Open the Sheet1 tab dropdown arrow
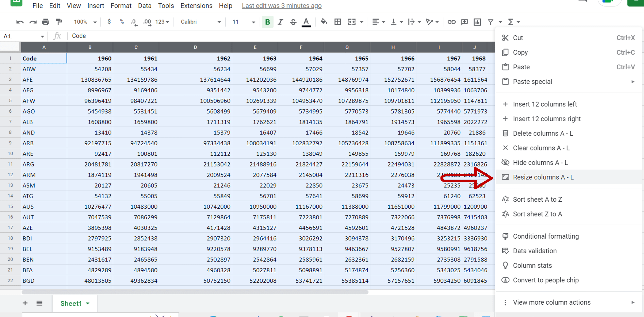 tap(88, 303)
